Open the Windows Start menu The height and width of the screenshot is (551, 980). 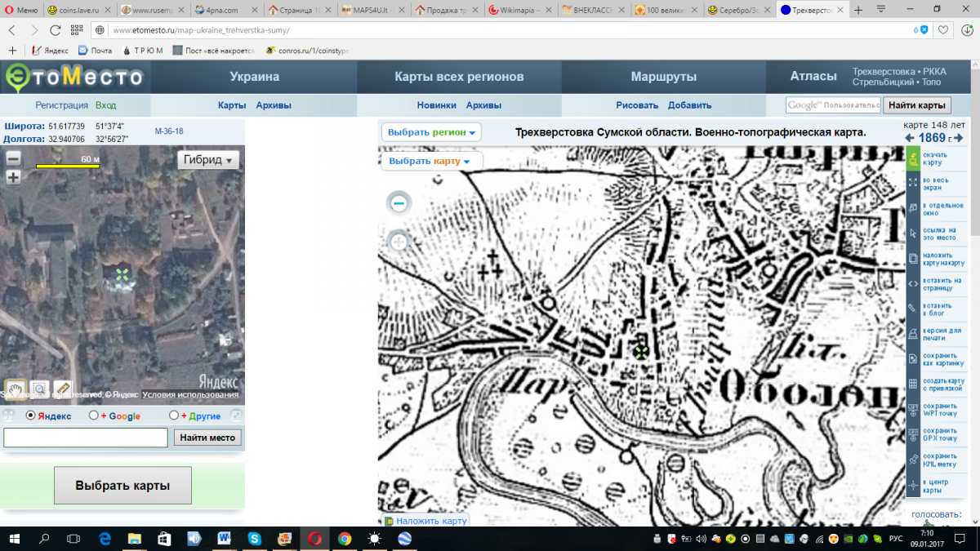click(14, 539)
